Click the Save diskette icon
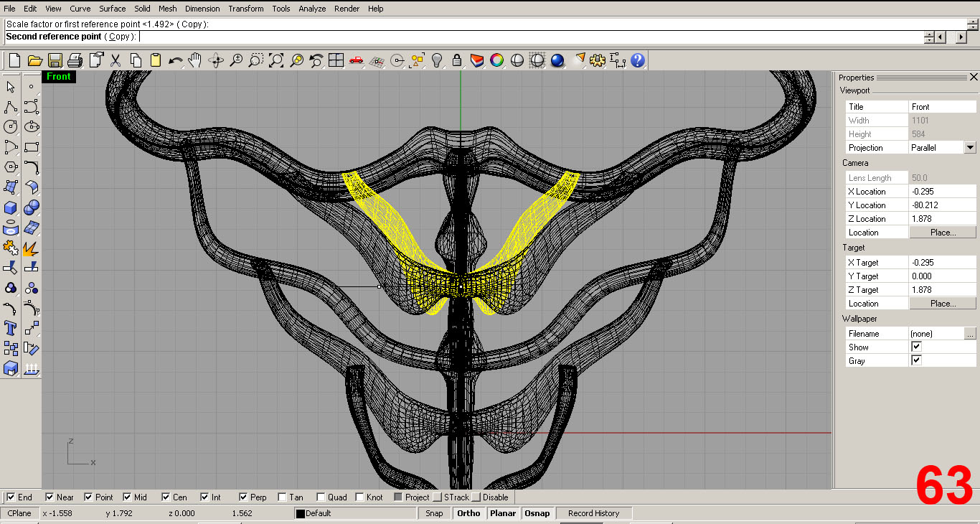The height and width of the screenshot is (524, 980). tap(55, 60)
